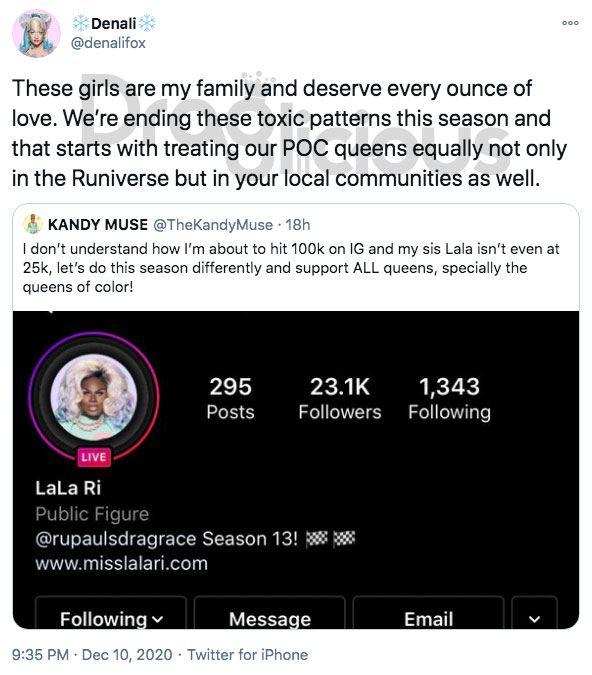Click the snowflake emoji before Denali's name
The height and width of the screenshot is (675, 592).
coord(81,23)
